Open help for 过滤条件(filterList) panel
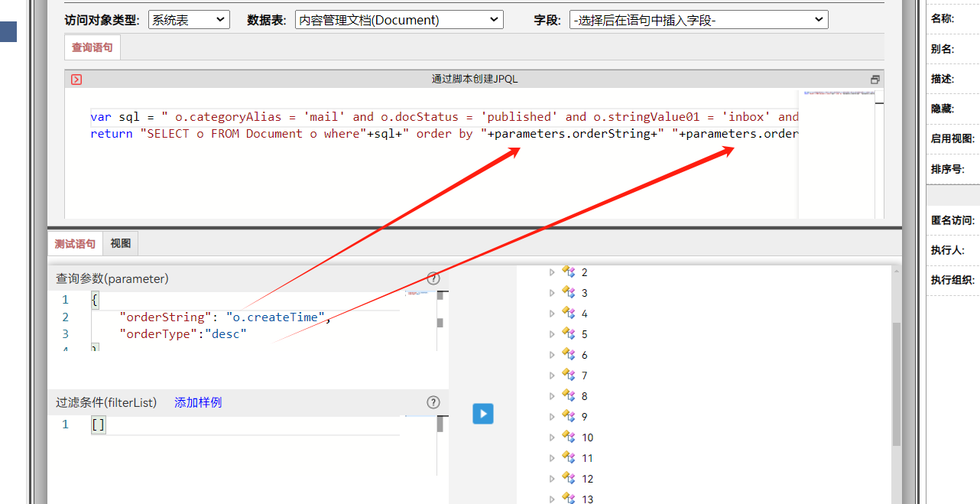980x504 pixels. (x=433, y=402)
